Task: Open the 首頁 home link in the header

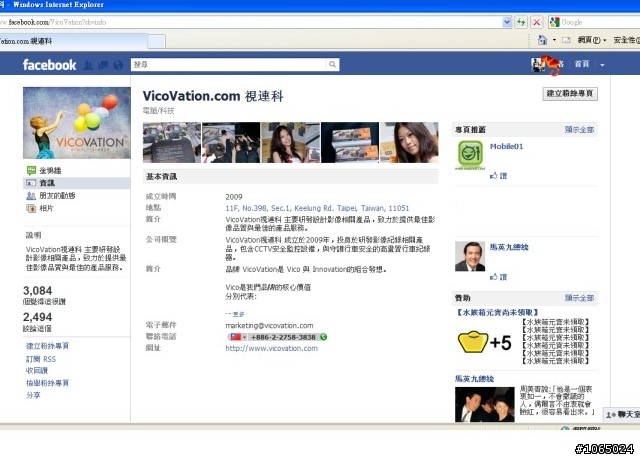Action: click(582, 64)
